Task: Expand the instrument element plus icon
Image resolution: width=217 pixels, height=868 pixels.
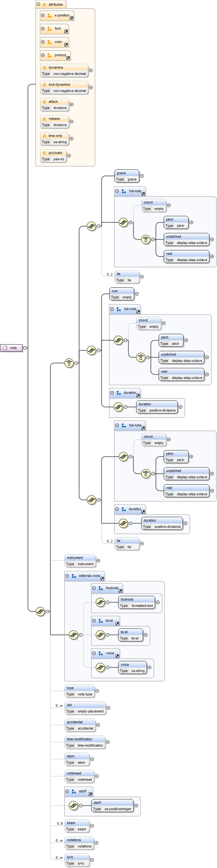Action: click(98, 561)
